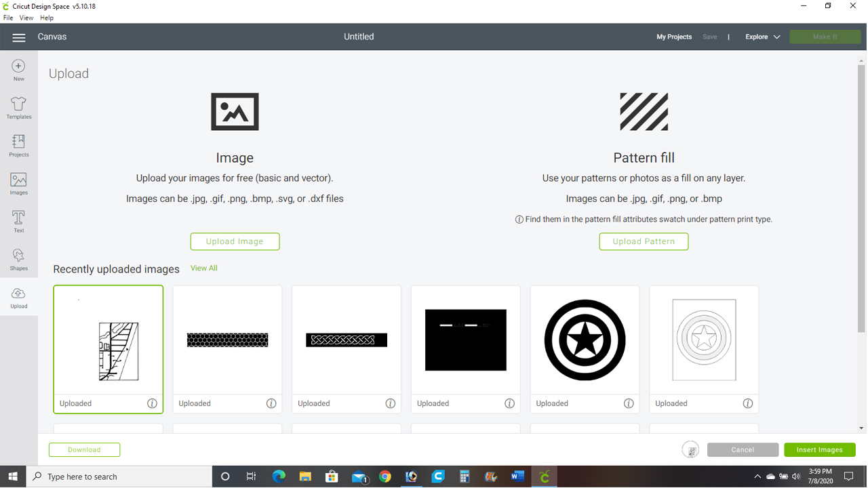Open the Images panel in sidebar
868x488 pixels.
click(x=19, y=184)
